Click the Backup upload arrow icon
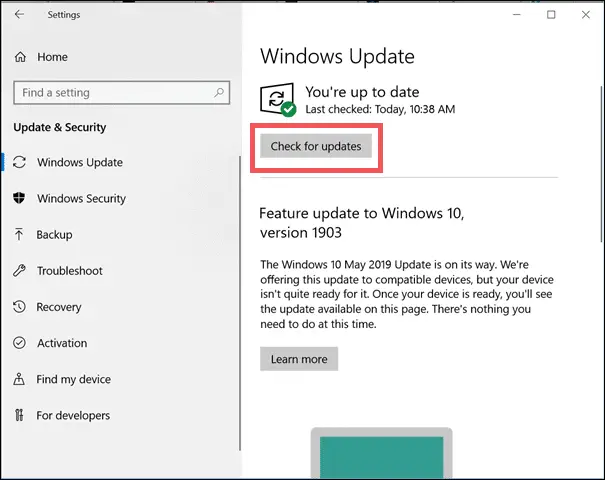This screenshot has width=605, height=480. pyautogui.click(x=19, y=234)
